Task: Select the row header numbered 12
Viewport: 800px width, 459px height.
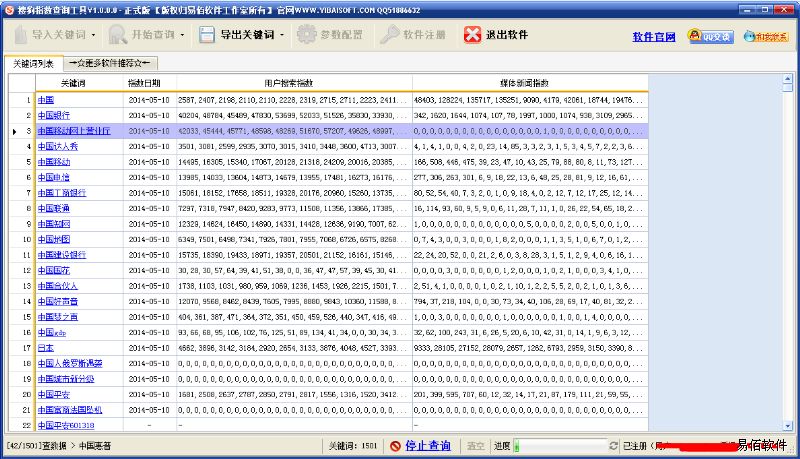Action: pos(21,270)
